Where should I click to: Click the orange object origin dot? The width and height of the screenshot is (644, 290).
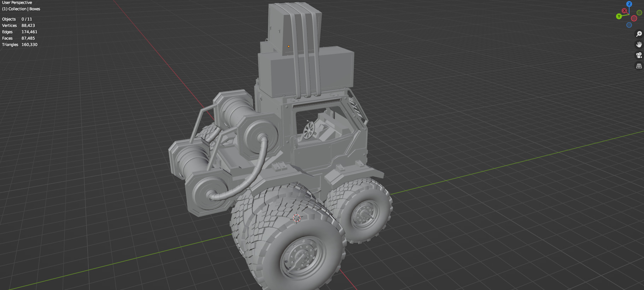coord(288,46)
